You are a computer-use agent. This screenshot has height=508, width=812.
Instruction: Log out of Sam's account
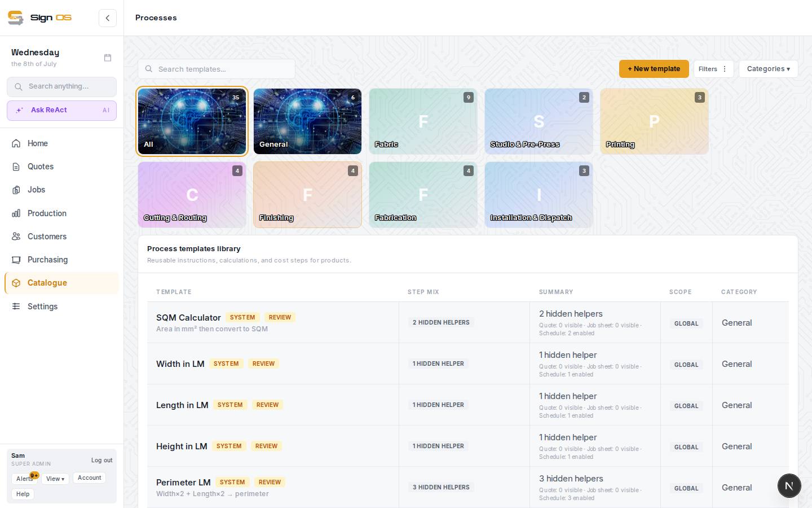point(101,460)
